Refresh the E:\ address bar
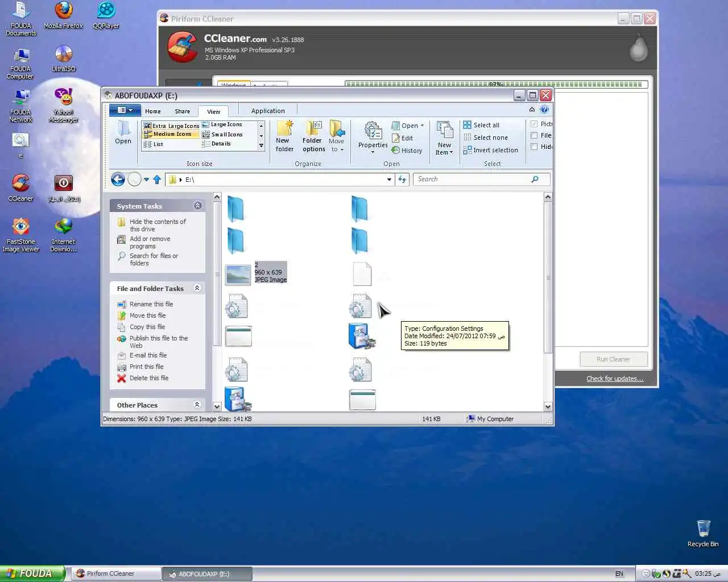This screenshot has height=582, width=728. coord(402,180)
